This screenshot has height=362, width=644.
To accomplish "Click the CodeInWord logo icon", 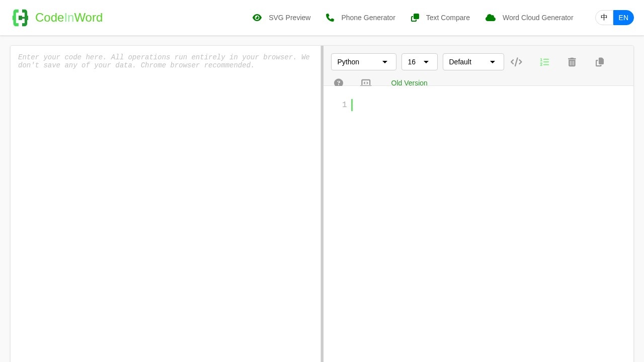I will pos(20,18).
